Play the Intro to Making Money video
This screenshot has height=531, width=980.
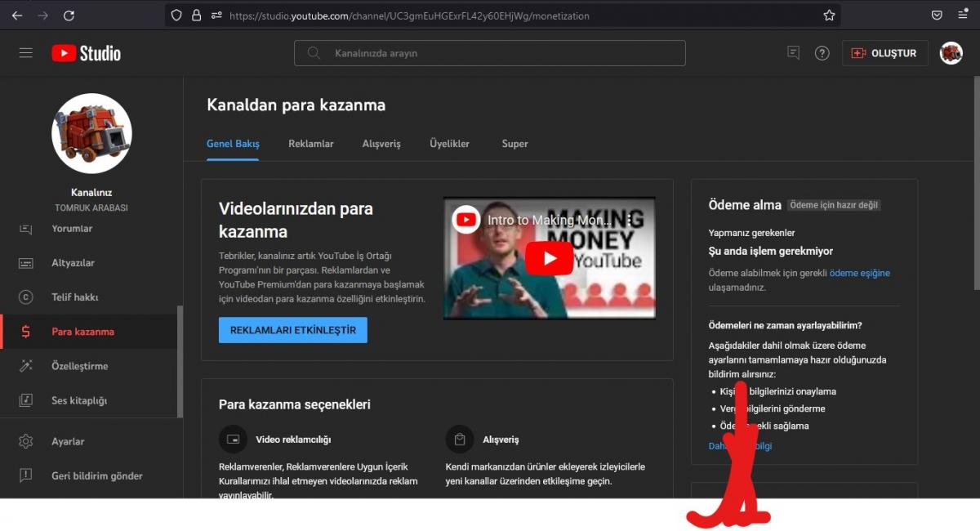[x=549, y=258]
